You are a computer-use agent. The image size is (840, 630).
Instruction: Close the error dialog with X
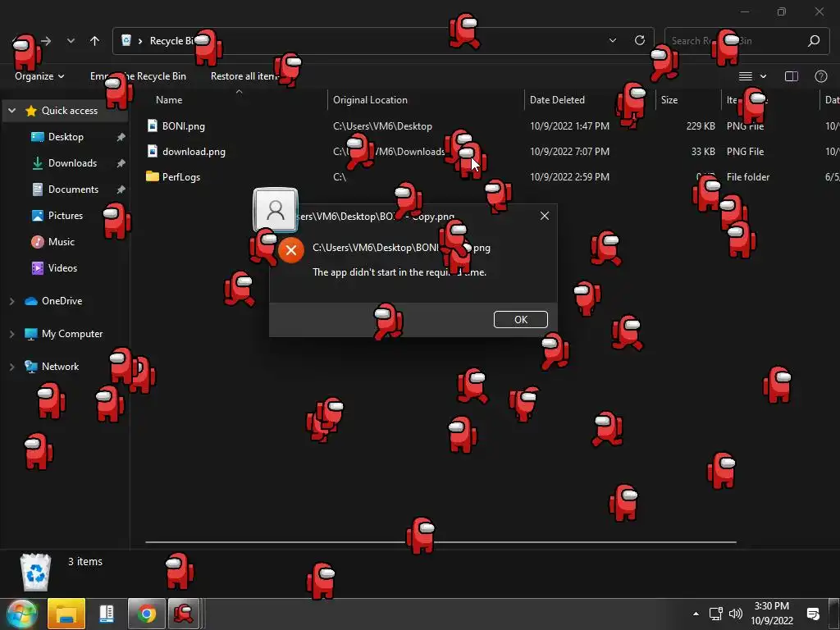tap(545, 216)
